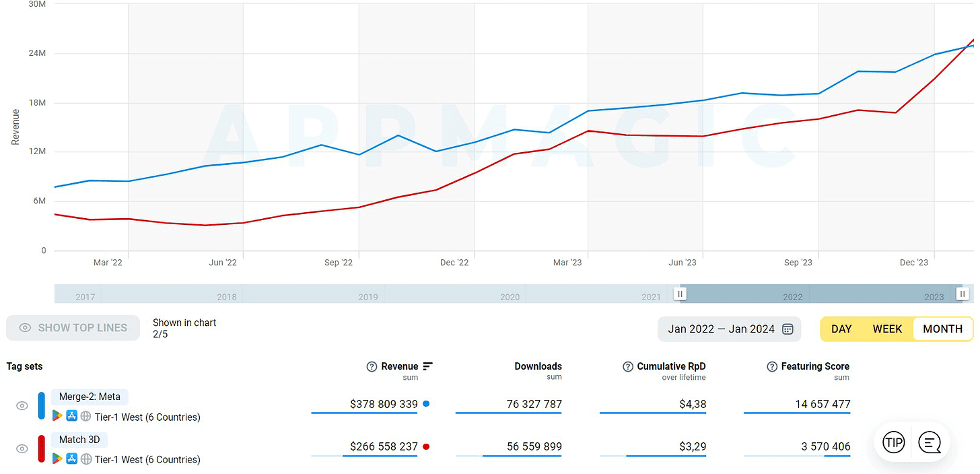Click the Cumulative RpD help icon
Screen dimensions: 980x474
click(627, 366)
